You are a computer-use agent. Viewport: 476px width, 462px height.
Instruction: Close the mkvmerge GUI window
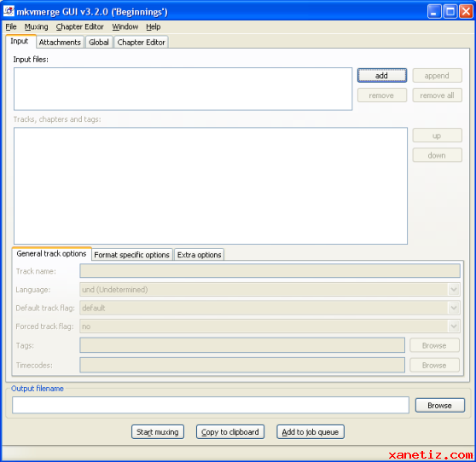coord(466,12)
